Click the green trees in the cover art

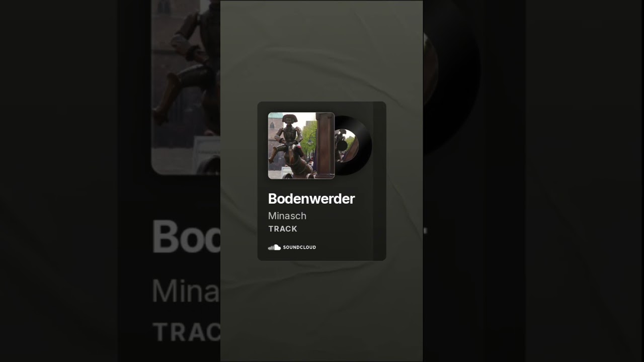(x=309, y=135)
